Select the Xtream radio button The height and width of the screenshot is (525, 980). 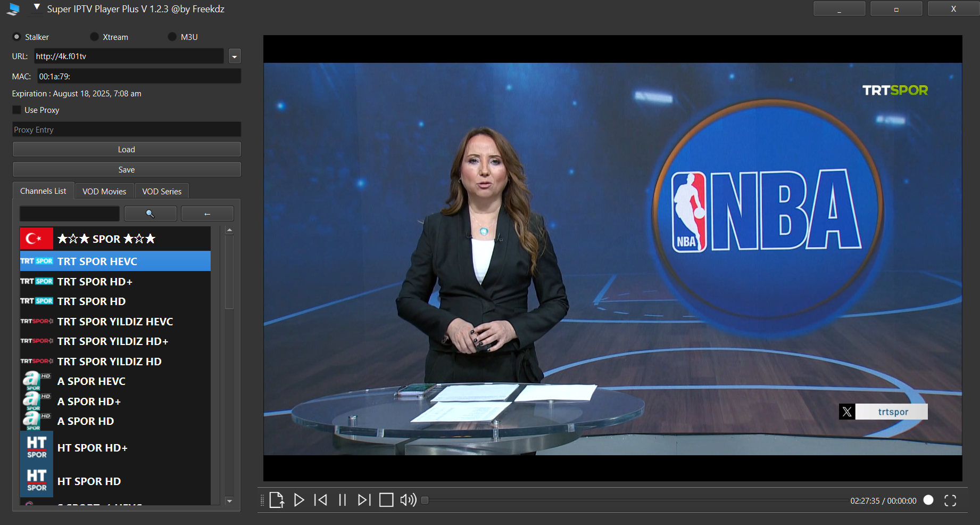[94, 37]
